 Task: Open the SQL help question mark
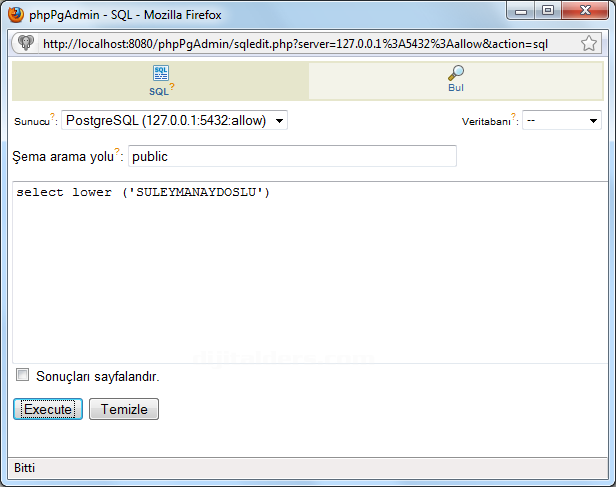(172, 86)
